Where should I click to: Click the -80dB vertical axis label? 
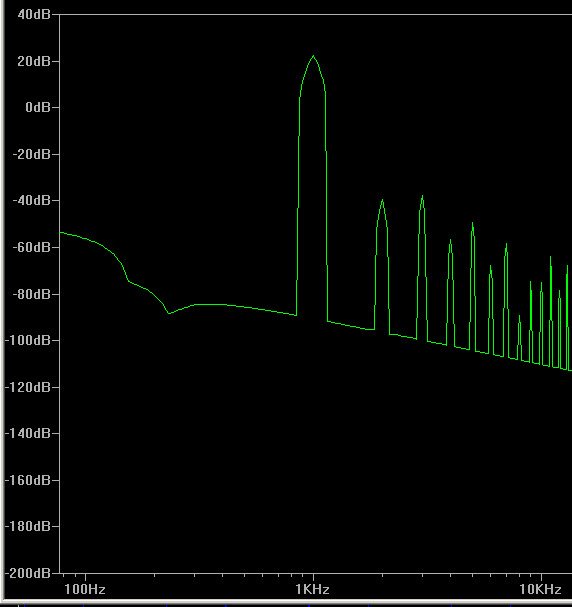32,294
